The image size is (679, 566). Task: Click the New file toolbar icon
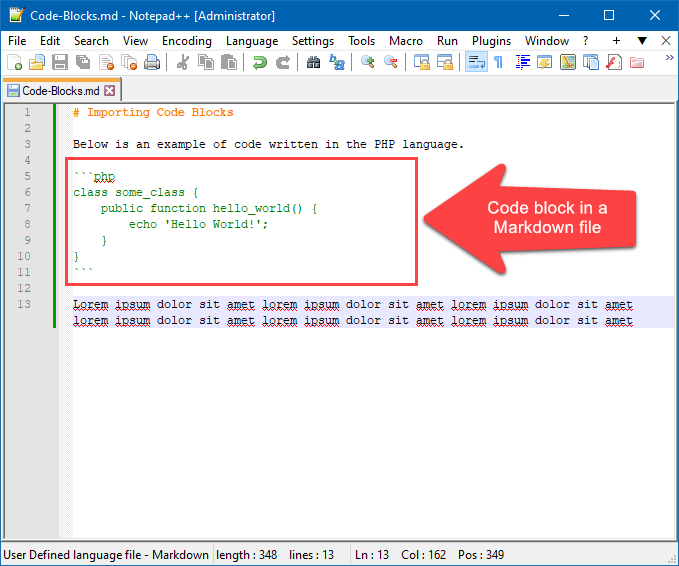[x=14, y=62]
